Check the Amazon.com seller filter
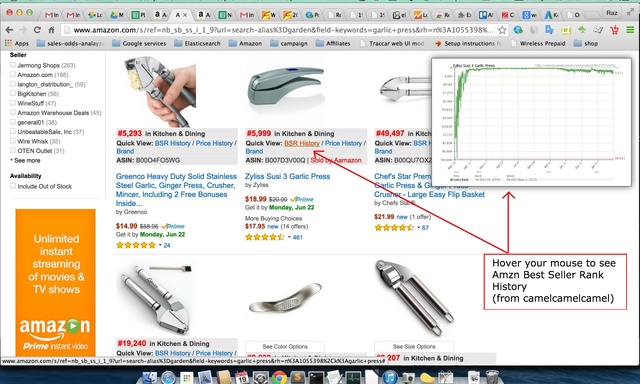 click(x=13, y=74)
